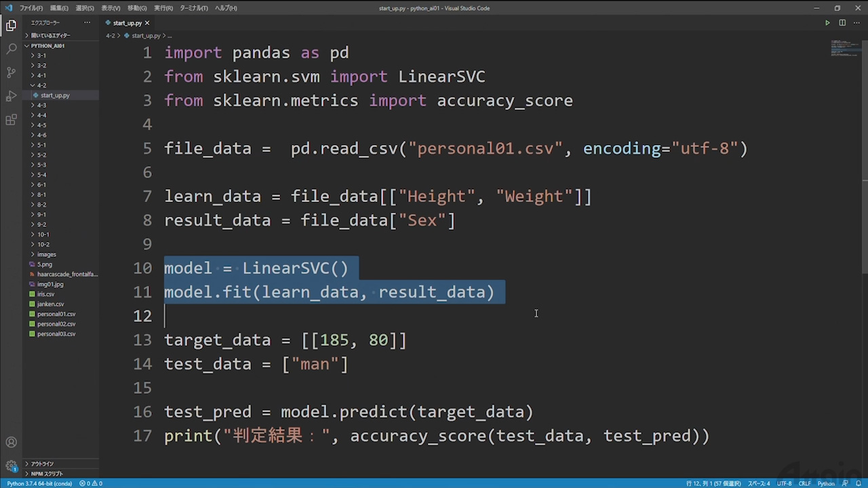Click the Accounts icon in activity bar
This screenshot has height=488, width=868.
point(11,443)
